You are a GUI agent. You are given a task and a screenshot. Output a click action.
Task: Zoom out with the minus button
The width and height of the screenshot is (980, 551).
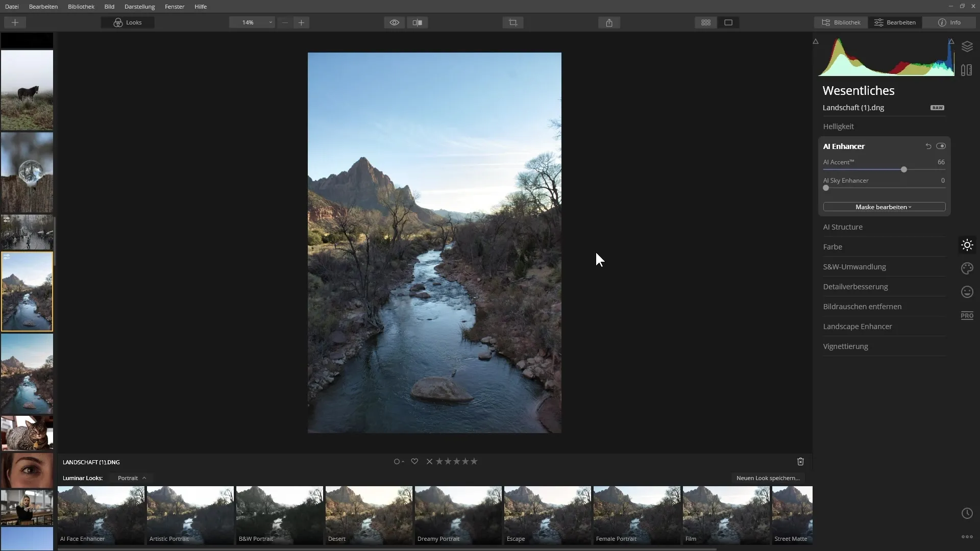coord(285,22)
